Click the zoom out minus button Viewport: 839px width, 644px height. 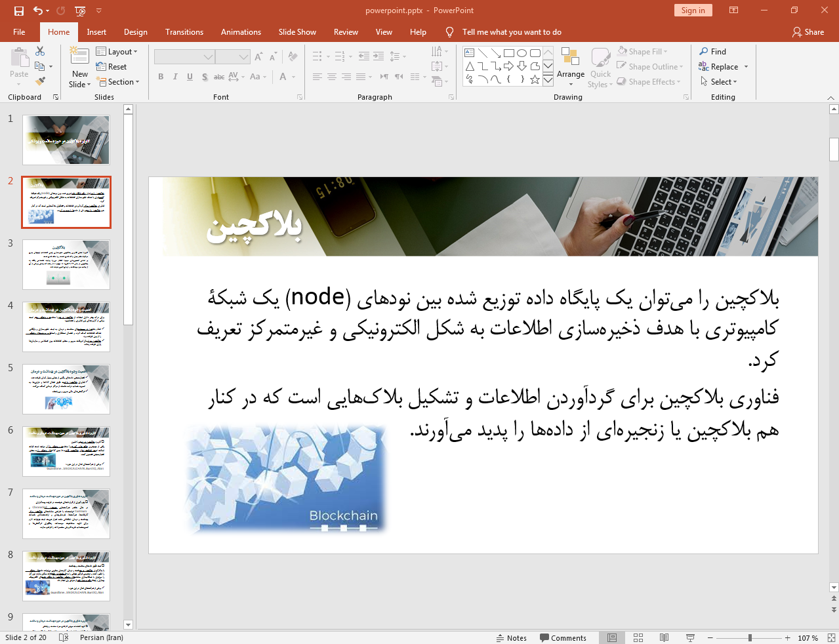coord(710,637)
